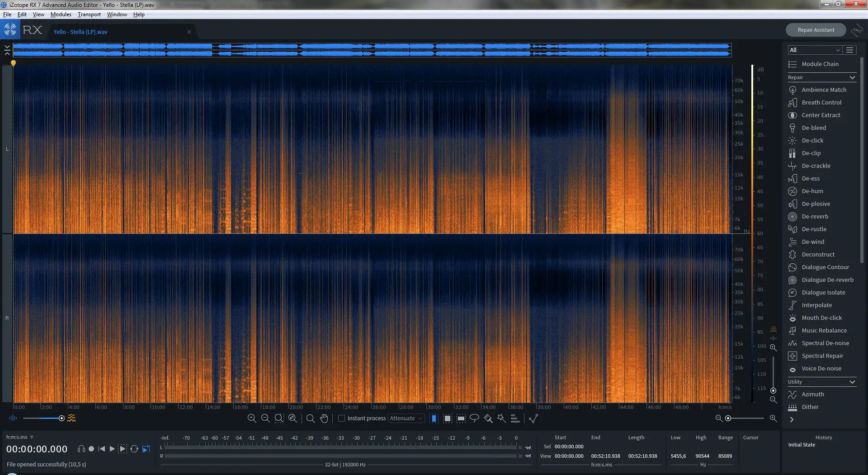Toggle input monitoring headphones
The width and height of the screenshot is (868, 475).
[x=81, y=449]
